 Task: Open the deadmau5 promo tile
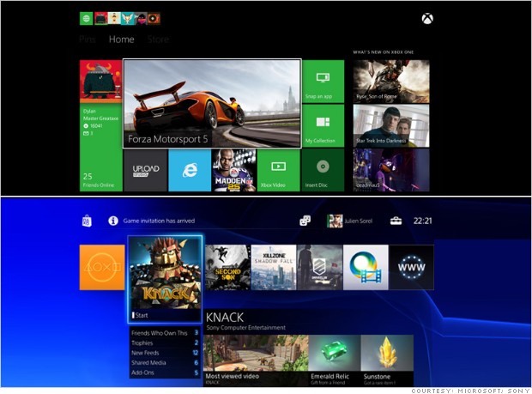coord(391,170)
